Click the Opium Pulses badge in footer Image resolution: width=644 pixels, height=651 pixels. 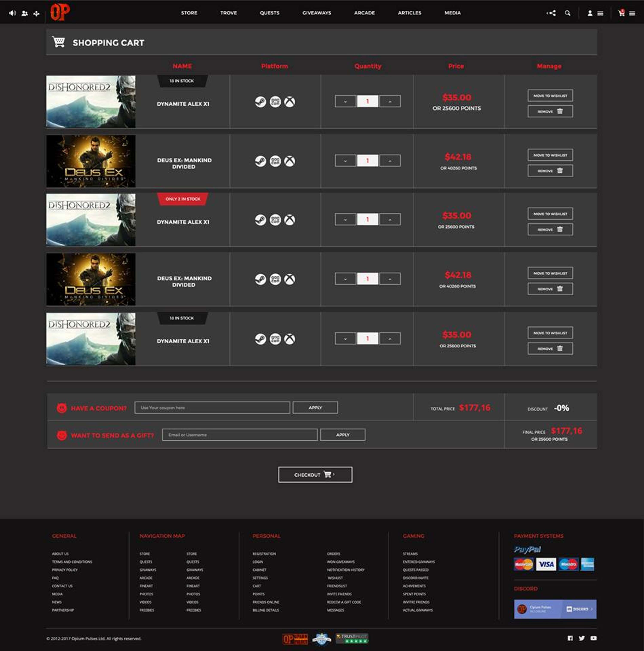point(295,639)
